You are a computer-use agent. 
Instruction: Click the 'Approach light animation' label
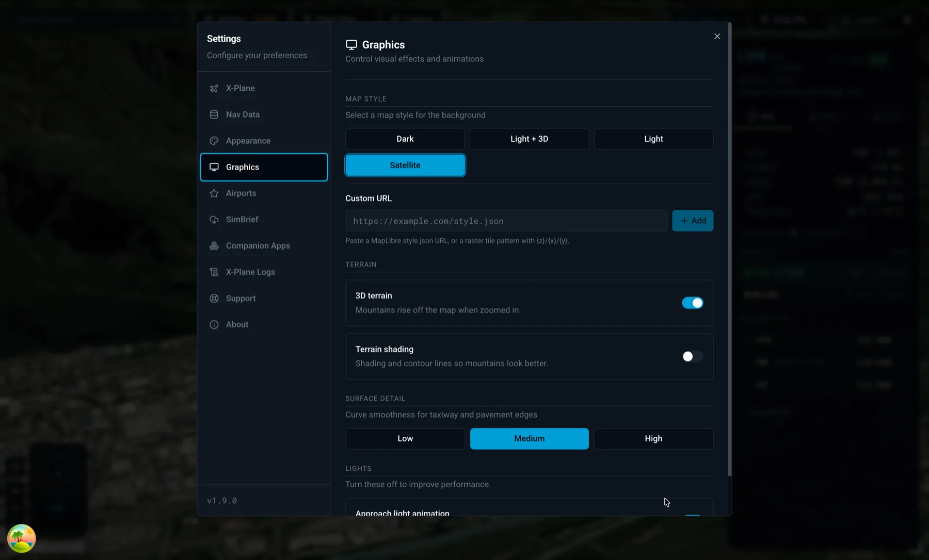tap(403, 513)
